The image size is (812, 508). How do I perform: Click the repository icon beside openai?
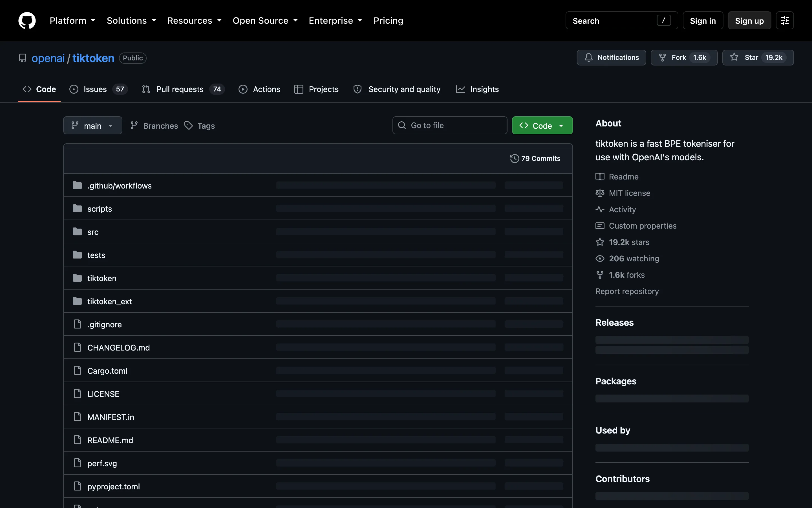[23, 58]
